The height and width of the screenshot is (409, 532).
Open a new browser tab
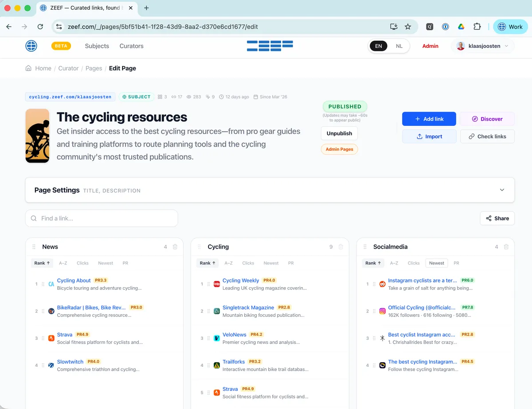(146, 8)
